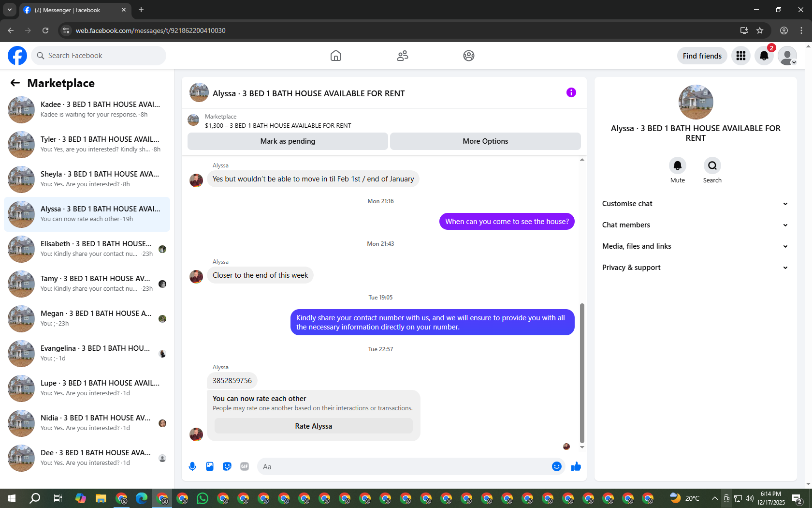Open the apps menu grid icon
Screen dimensions: 812x508
(741, 56)
